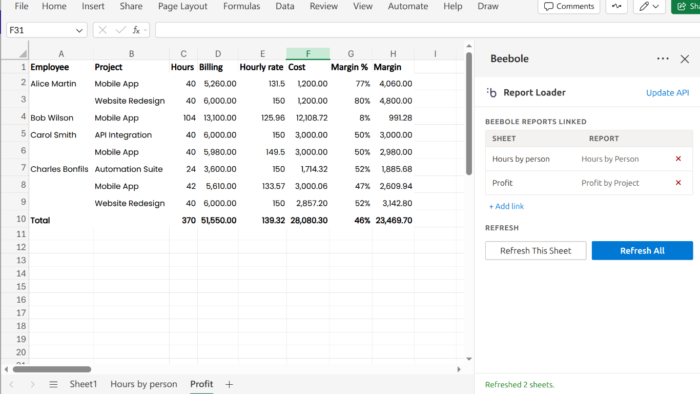Select column F header

[x=308, y=54]
